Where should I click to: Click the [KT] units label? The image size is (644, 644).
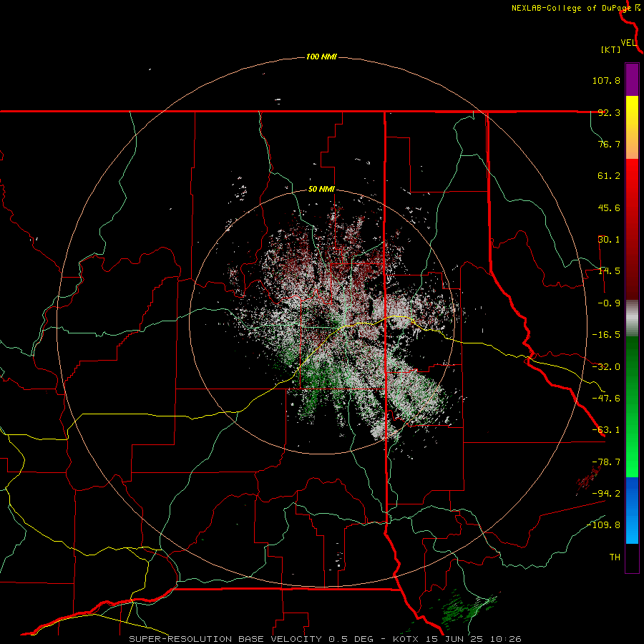coord(611,49)
